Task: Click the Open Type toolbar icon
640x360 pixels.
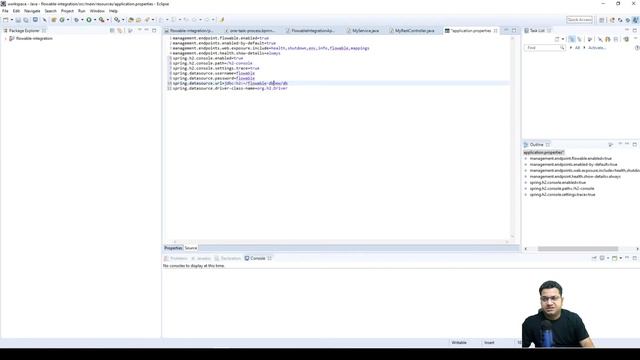Action: 131,20
